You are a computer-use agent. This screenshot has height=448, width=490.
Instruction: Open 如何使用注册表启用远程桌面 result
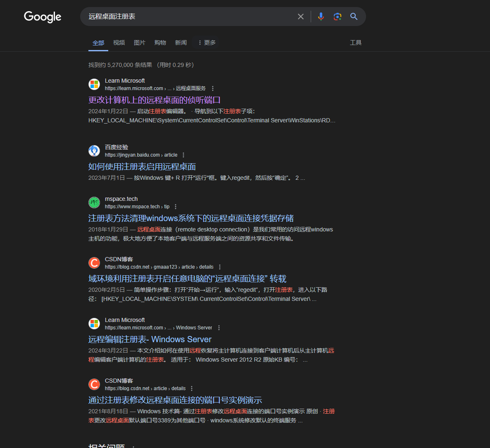[142, 167]
